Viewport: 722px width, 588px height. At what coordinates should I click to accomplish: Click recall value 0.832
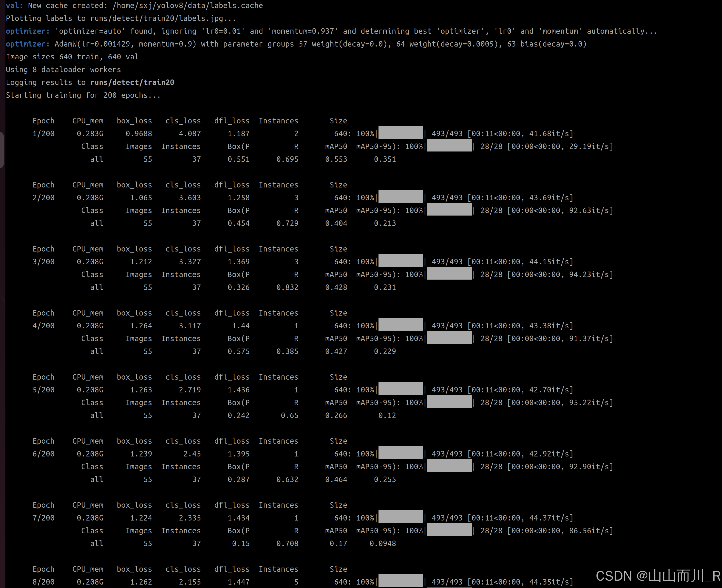click(x=287, y=287)
